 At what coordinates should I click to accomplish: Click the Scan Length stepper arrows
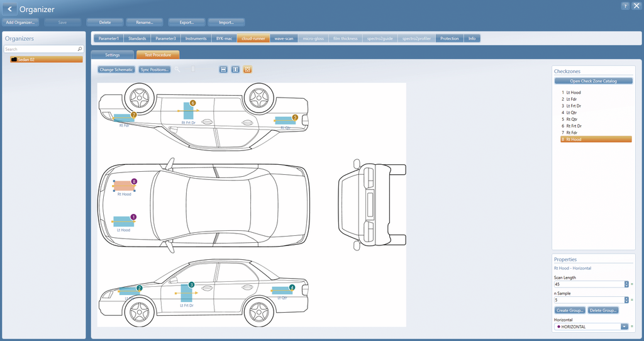point(626,284)
